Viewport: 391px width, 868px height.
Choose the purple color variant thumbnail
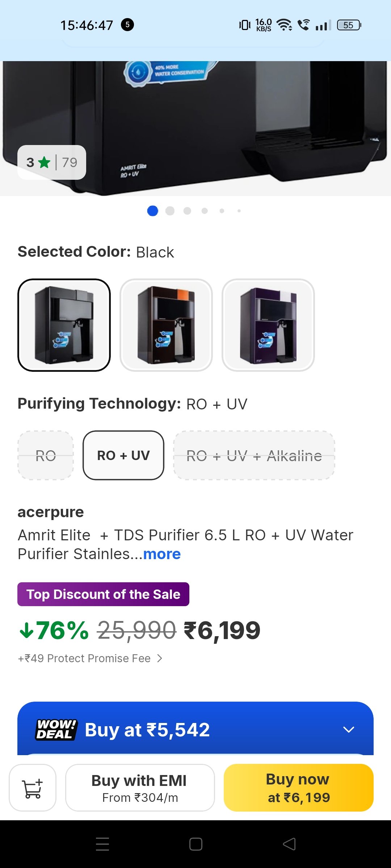pos(268,325)
